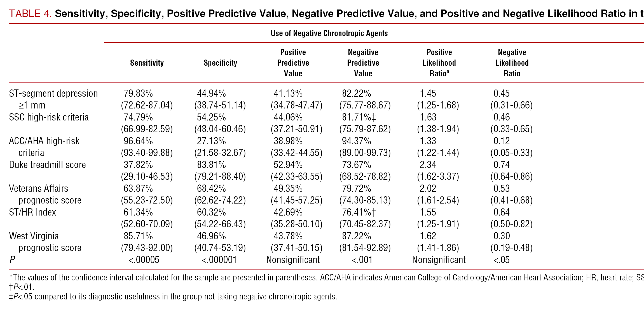Click the TABLE 4 title label
Image resolution: width=644 pixels, height=312 pixels.
(x=30, y=13)
